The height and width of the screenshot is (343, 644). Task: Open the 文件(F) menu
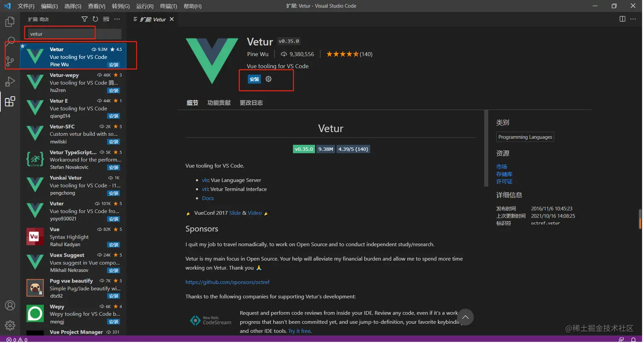point(26,6)
